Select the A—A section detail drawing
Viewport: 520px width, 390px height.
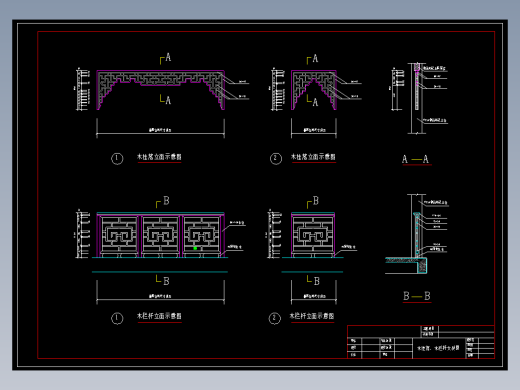point(417,98)
